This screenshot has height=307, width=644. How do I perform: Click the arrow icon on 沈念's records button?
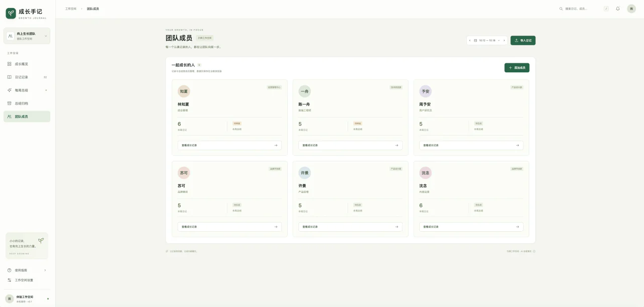tap(517, 227)
